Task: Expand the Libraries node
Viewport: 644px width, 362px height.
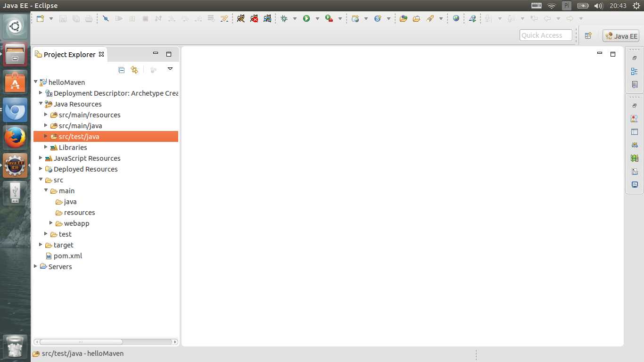Action: 46,147
